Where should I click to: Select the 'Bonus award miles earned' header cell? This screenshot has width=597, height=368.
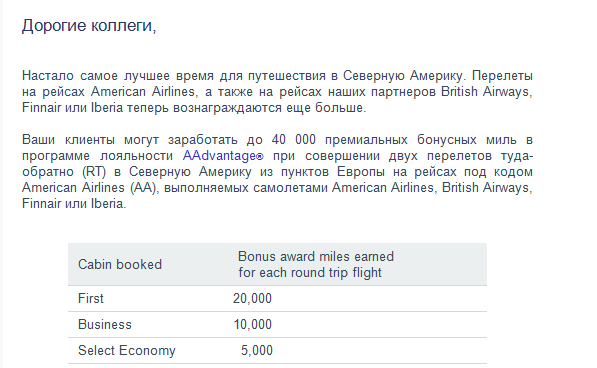[x=316, y=256]
